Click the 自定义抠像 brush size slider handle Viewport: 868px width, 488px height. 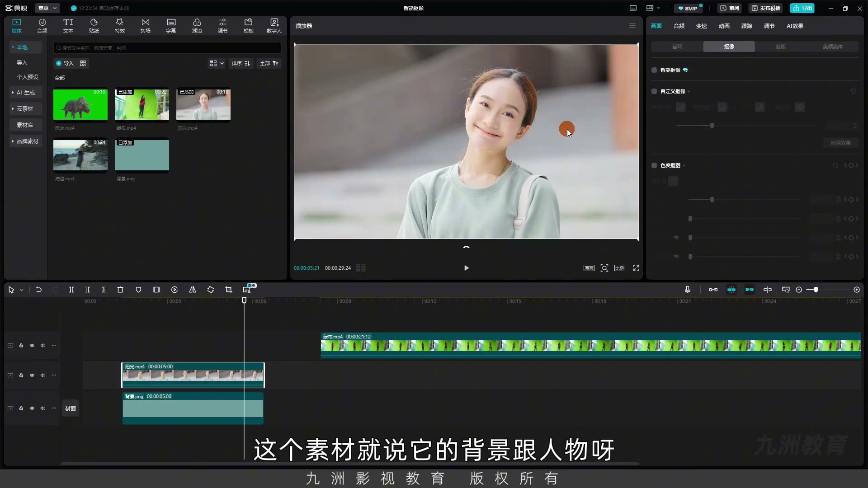712,126
